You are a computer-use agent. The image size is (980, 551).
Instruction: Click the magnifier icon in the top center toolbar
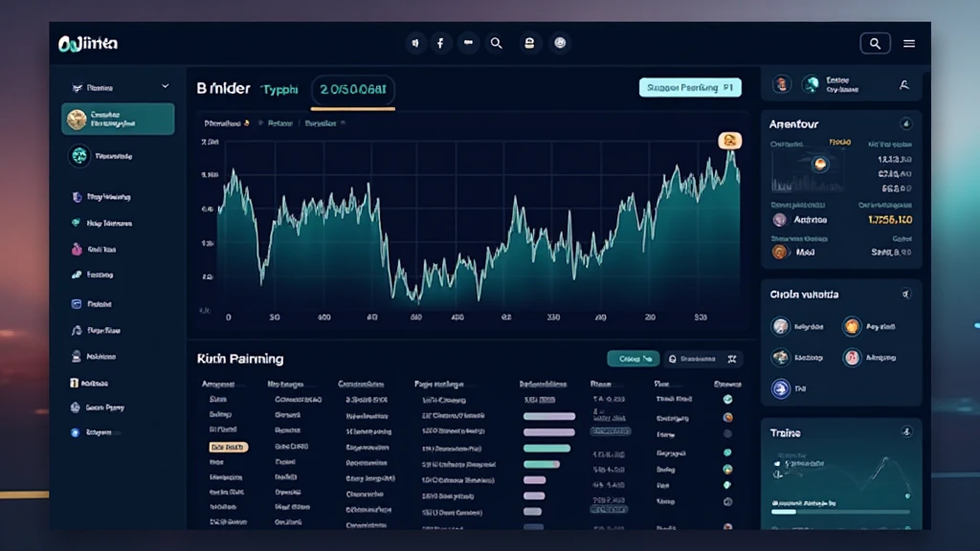click(x=496, y=43)
